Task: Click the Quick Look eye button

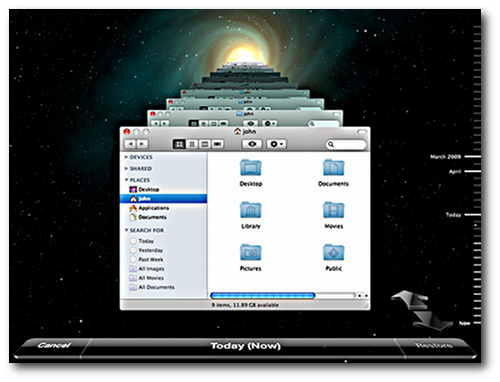Action: point(252,144)
